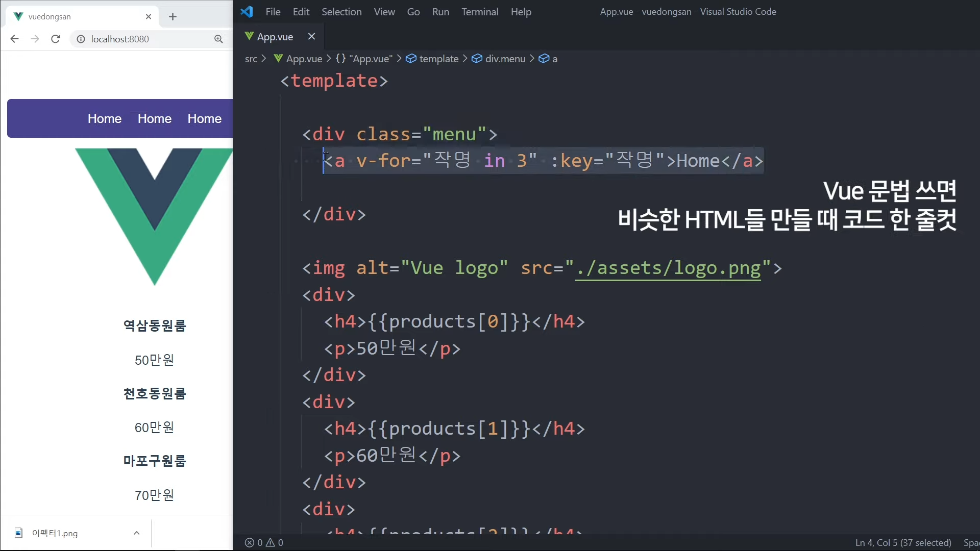Expand the 이펙터1.png download options chevron
The height and width of the screenshot is (551, 980).
point(136,533)
